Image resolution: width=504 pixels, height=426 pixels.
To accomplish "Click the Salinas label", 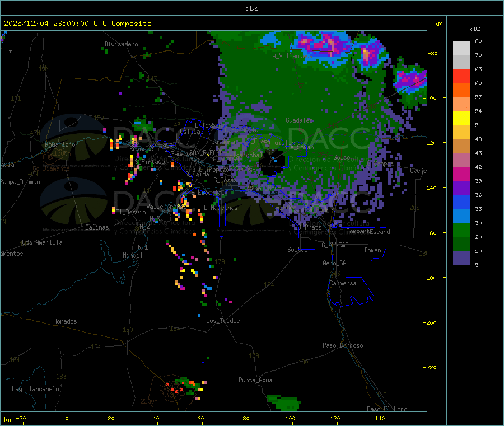I will 97,227.
